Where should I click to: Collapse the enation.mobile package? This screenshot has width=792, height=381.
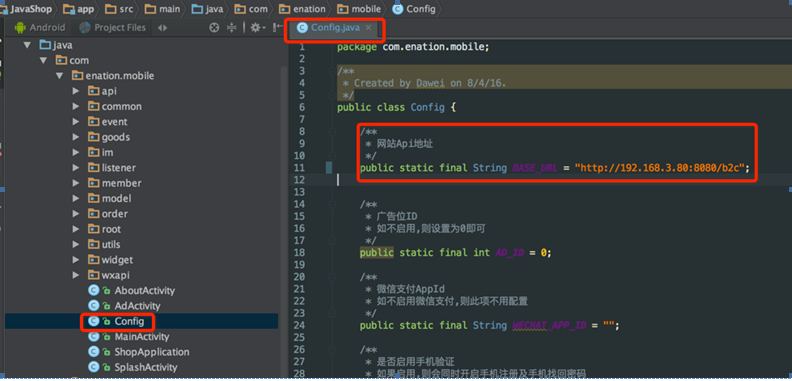click(x=60, y=76)
